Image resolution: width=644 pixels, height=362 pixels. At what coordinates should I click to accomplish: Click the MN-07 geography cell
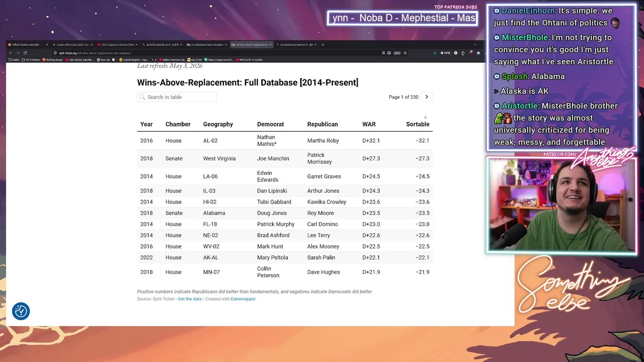(211, 272)
